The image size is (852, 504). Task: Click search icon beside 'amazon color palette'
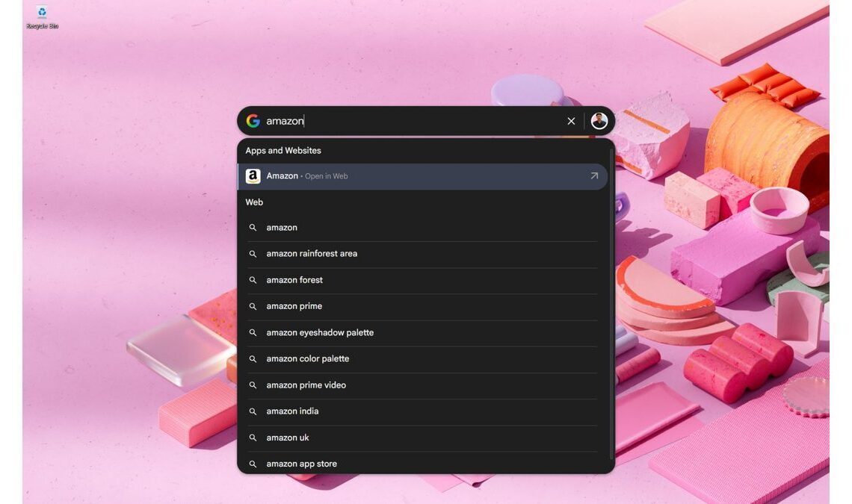(x=253, y=359)
